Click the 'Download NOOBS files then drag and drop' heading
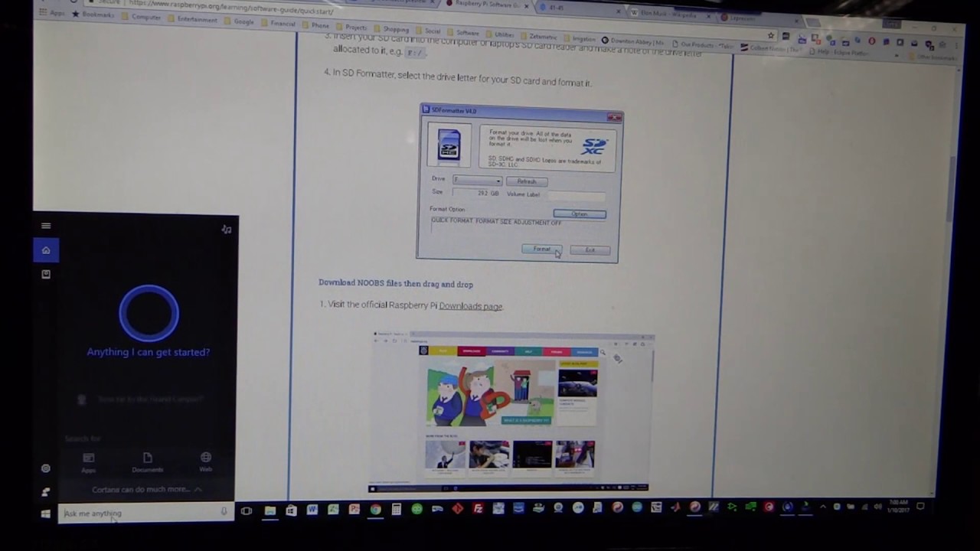Viewport: 980px width, 551px height. (x=396, y=284)
